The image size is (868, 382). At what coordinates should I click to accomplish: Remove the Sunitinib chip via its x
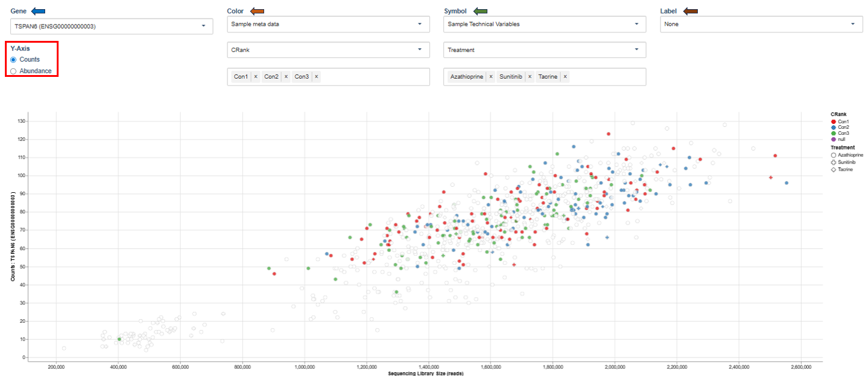[529, 76]
